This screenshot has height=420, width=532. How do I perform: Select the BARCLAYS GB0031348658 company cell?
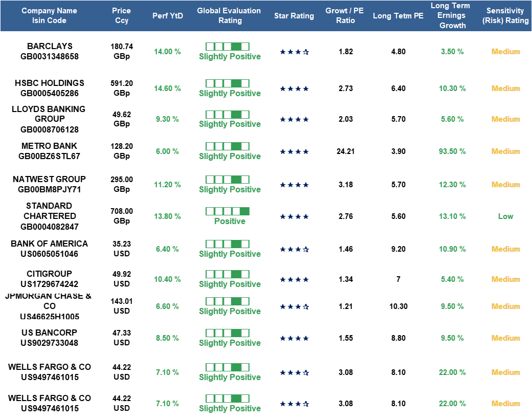[x=50, y=51]
